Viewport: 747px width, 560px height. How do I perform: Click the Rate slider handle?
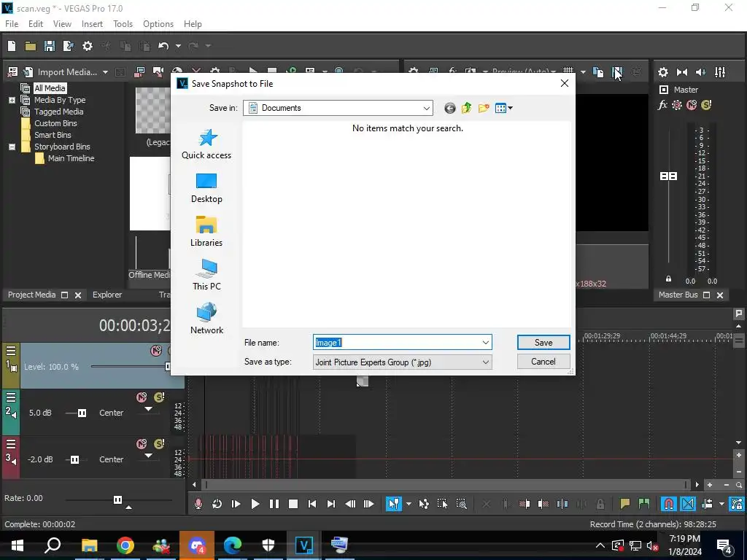(x=117, y=499)
